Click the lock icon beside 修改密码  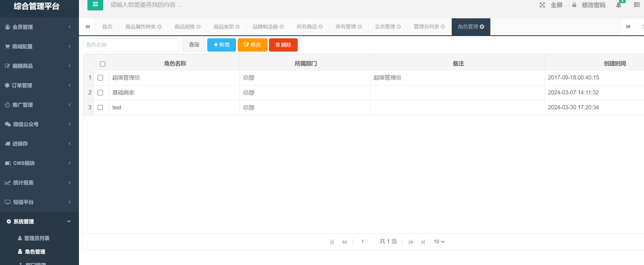(x=574, y=5)
